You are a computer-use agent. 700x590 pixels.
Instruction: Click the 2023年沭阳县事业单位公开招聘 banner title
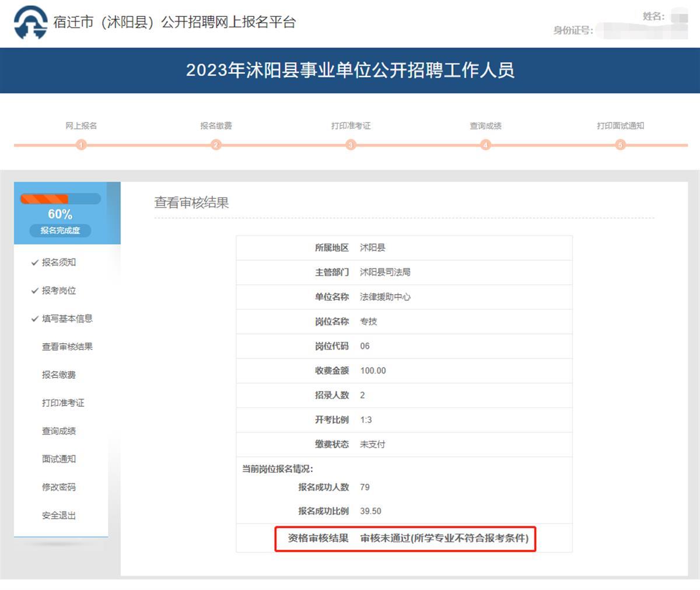350,71
